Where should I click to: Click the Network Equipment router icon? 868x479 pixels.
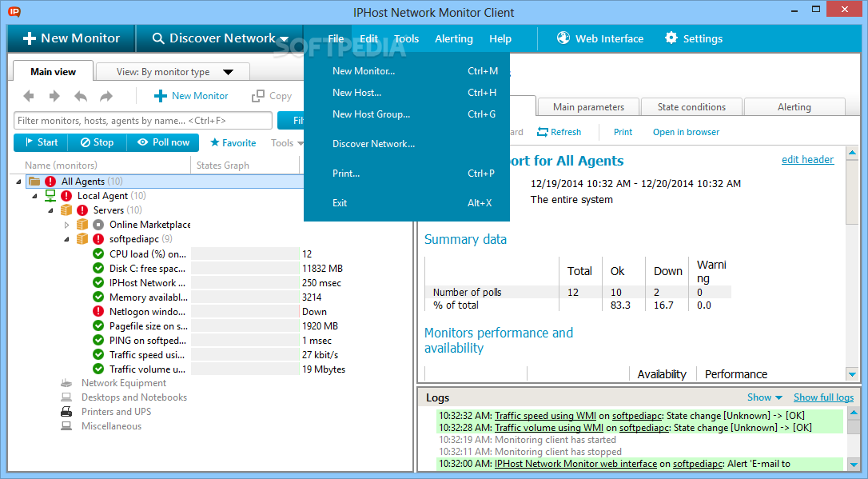click(66, 383)
